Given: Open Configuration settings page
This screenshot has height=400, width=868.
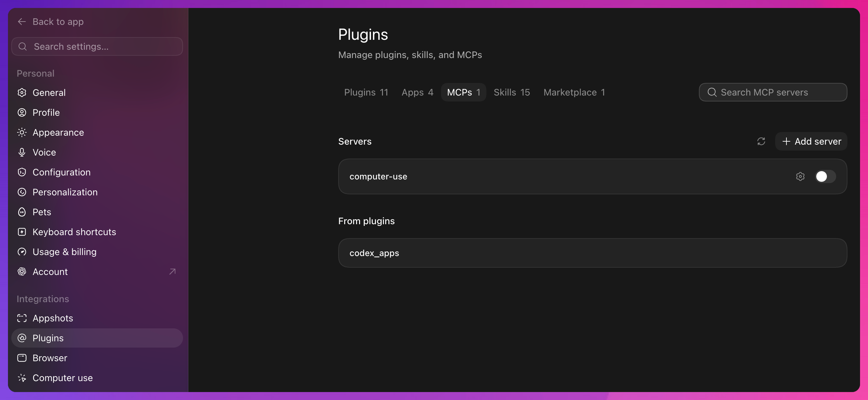Looking at the screenshot, I should 97,172.
